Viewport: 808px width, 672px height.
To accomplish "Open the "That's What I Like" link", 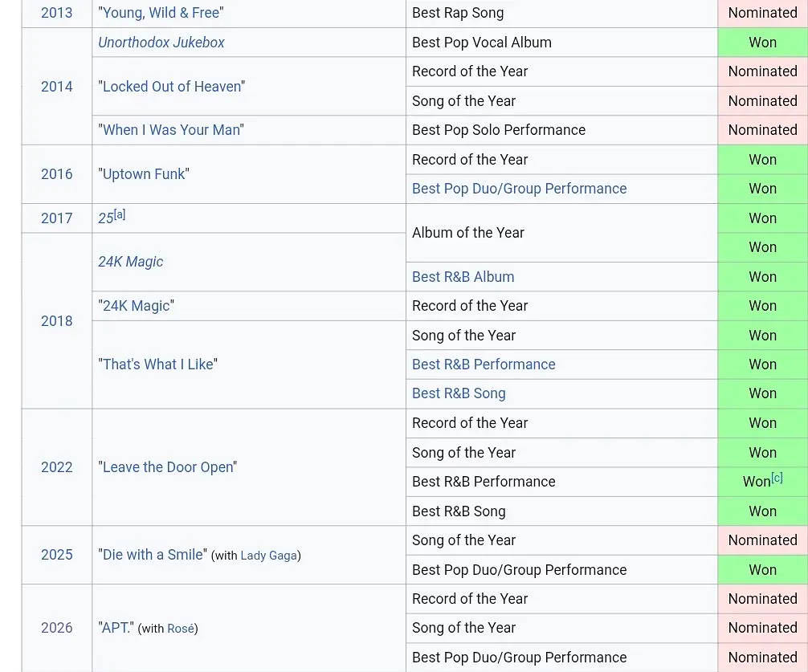I will click(x=158, y=364).
